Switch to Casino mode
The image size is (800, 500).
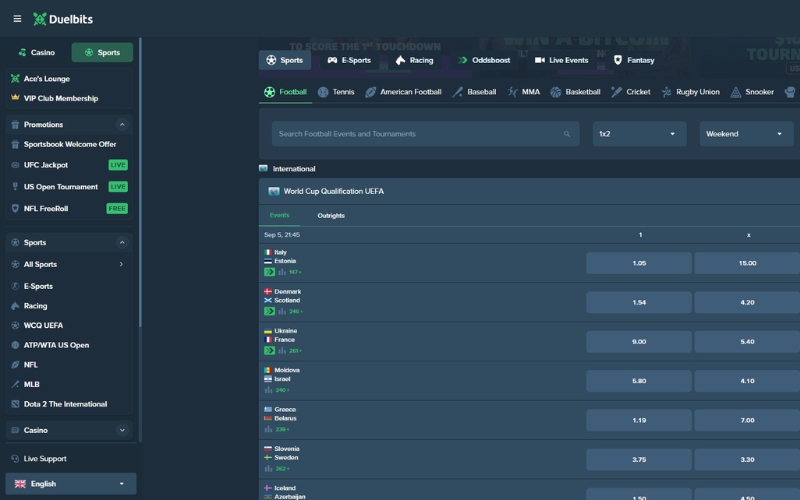(37, 52)
